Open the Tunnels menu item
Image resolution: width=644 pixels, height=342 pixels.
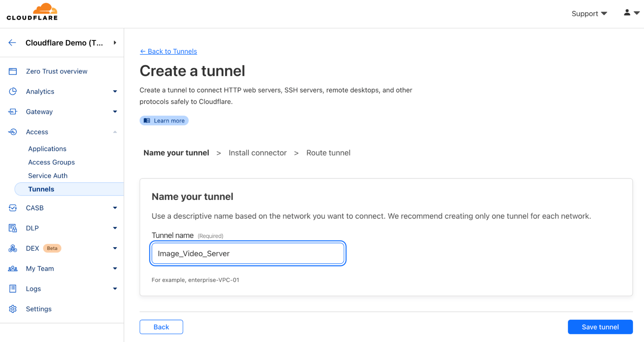click(x=41, y=189)
